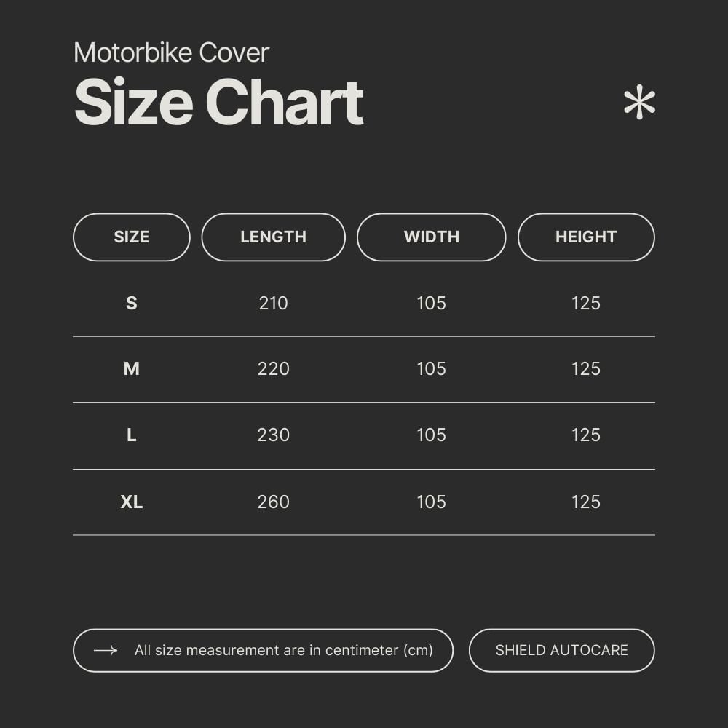
Task: Click the 210 length value
Action: click(x=273, y=304)
